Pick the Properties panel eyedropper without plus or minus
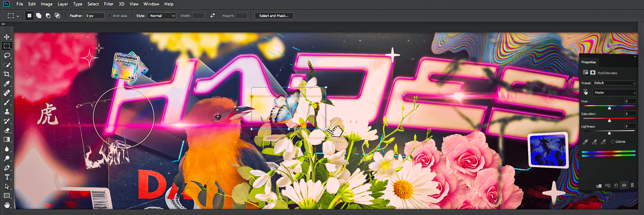The image size is (644, 215). click(585, 142)
